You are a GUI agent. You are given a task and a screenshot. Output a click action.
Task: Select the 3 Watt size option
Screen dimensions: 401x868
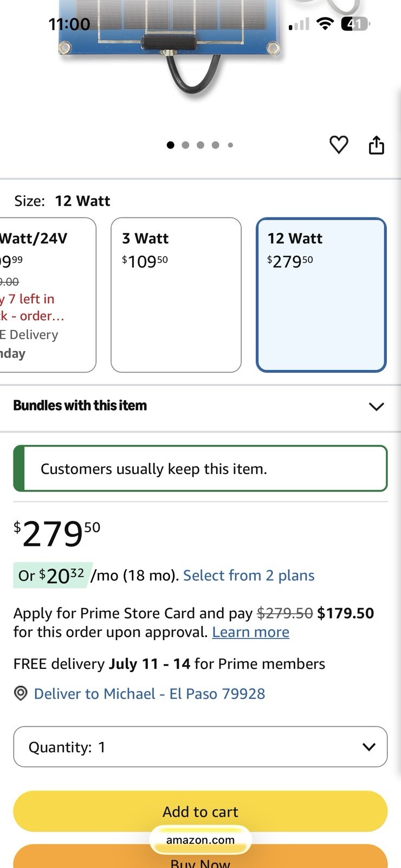pos(176,295)
